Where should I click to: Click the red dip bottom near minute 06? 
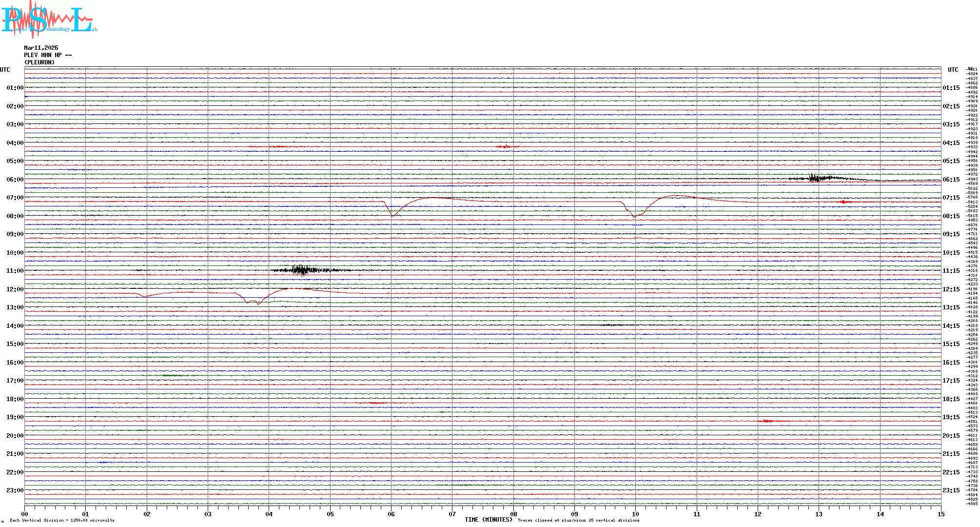pyautogui.click(x=393, y=215)
